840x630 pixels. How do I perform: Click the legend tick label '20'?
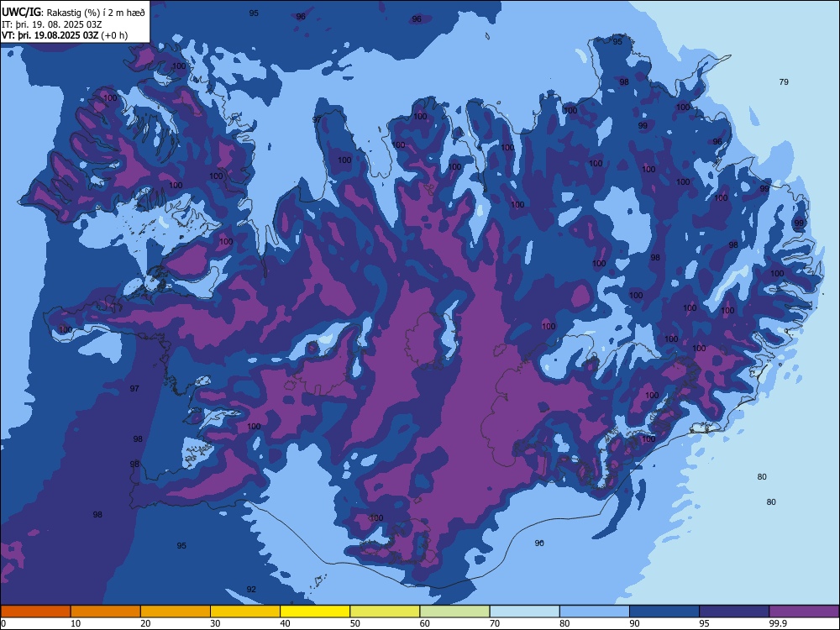(145, 623)
